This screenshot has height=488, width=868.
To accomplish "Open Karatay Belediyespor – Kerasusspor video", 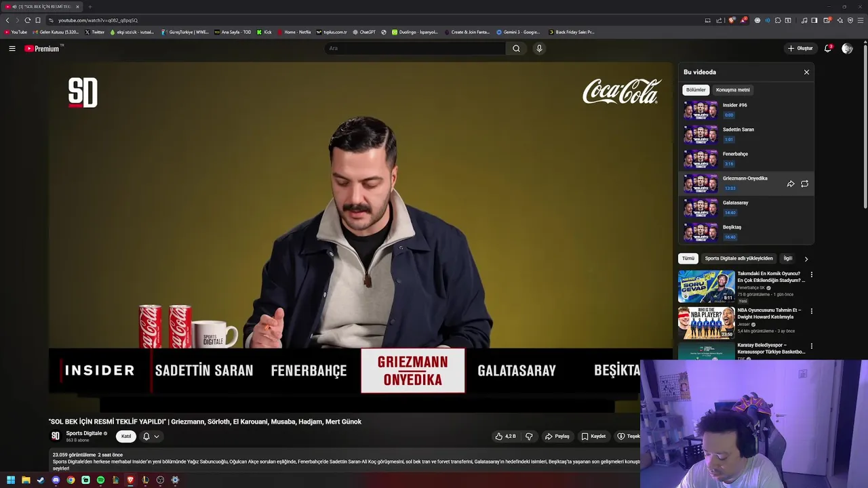I will click(771, 348).
